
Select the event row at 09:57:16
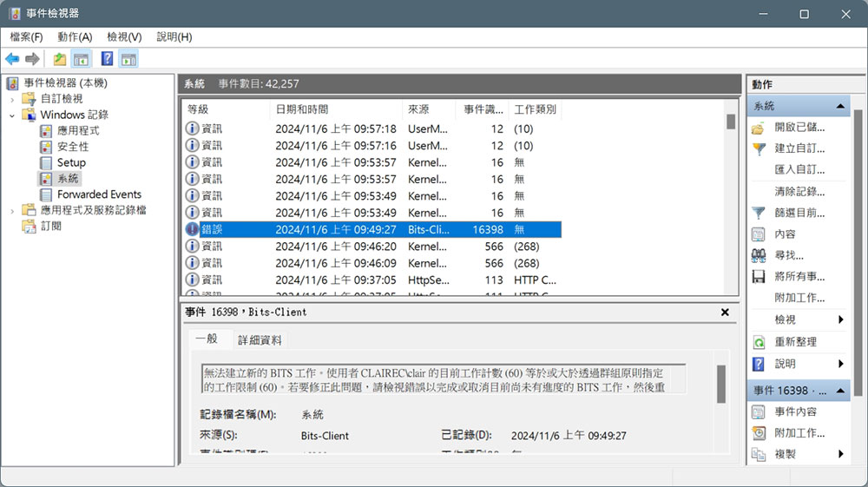372,146
